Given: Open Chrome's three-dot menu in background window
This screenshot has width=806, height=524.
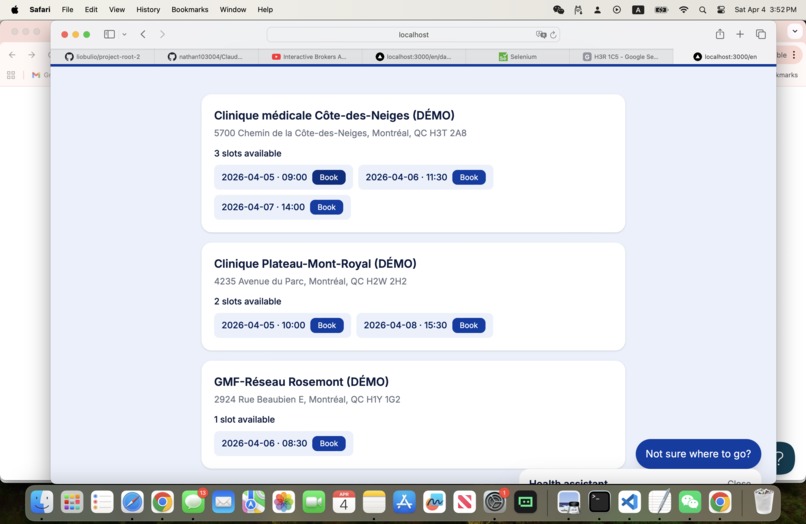Looking at the screenshot, I should tap(794, 55).
